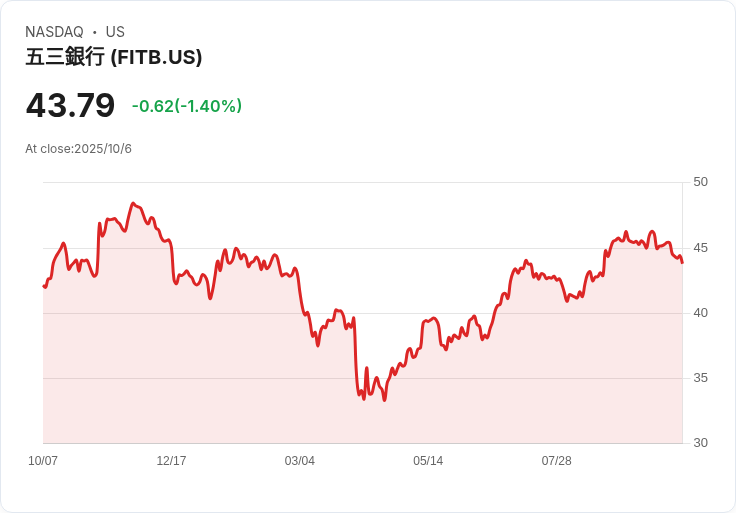Screen dimensions: 736x513
Task: Click the chart line's highest peak
Action: click(132, 203)
